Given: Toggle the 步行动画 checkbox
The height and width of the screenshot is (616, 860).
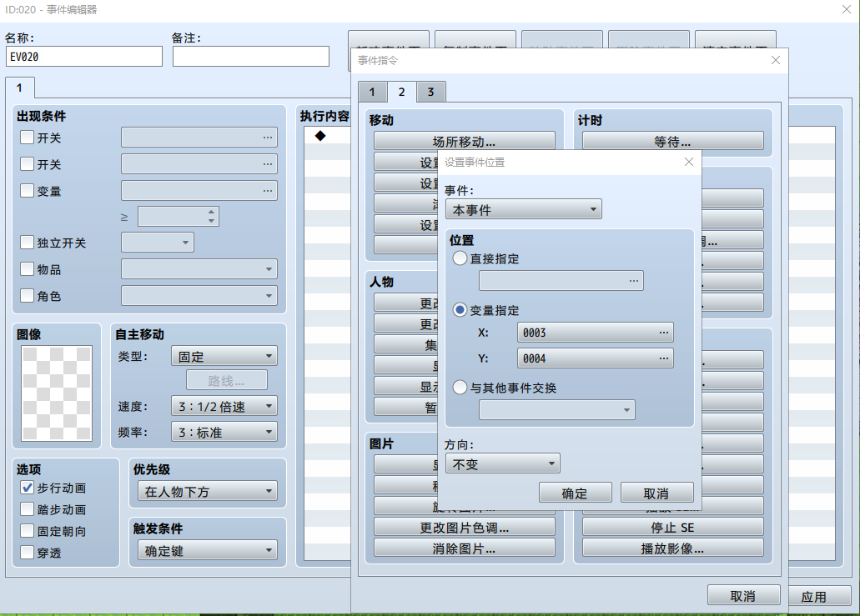Looking at the screenshot, I should click(27, 487).
